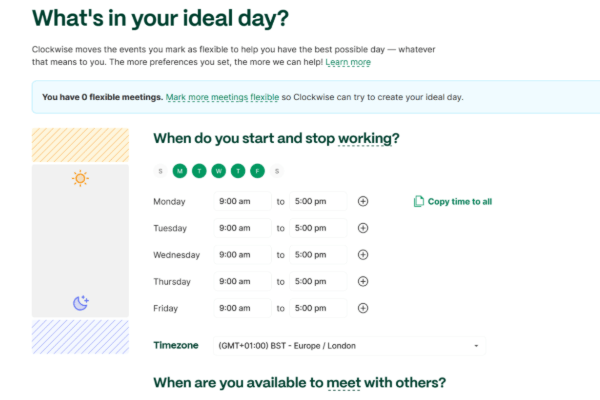The width and height of the screenshot is (600, 400).
Task: Click the Tuesday start time field
Action: point(242,228)
